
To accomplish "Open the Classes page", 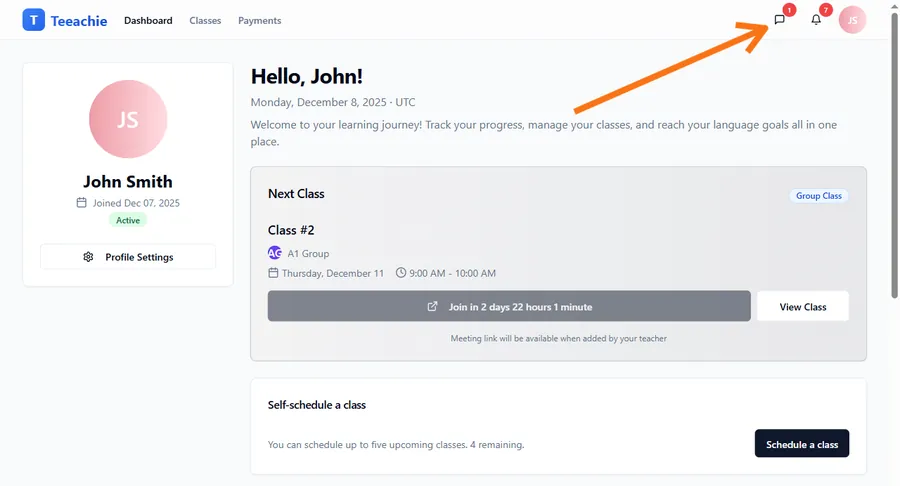I will tap(205, 20).
